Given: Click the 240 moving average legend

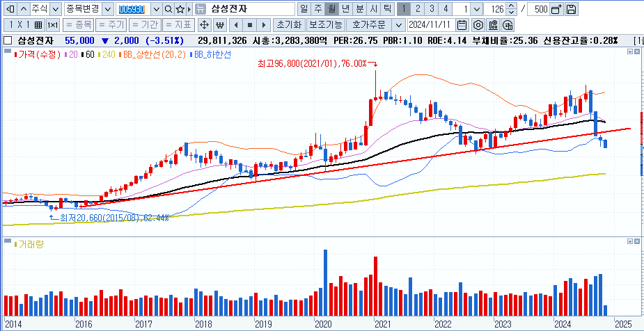Looking at the screenshot, I should (107, 54).
